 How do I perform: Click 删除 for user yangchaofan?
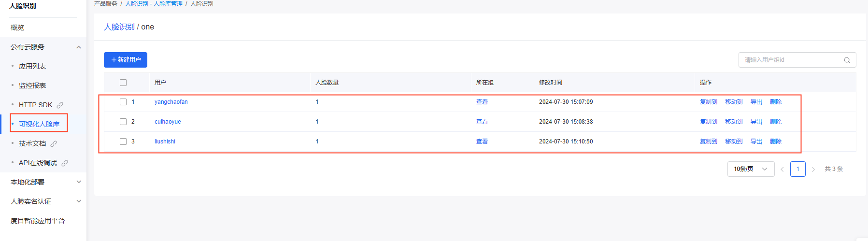(x=775, y=102)
